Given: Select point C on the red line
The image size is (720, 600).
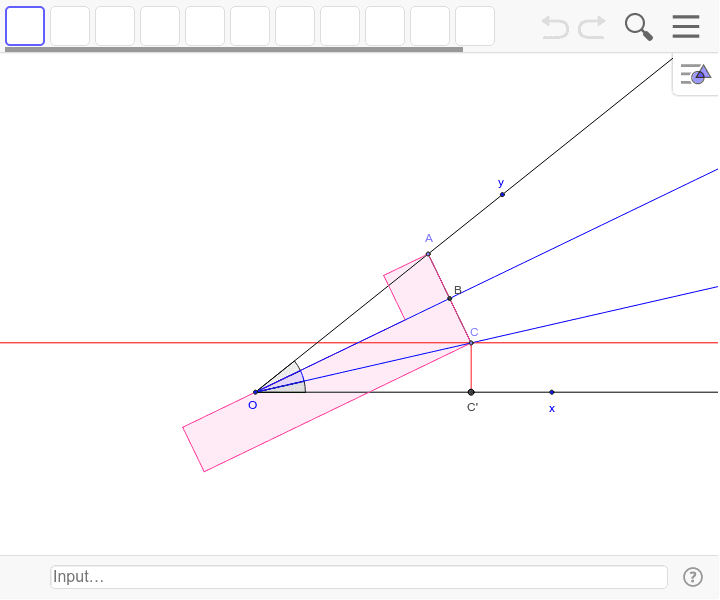Looking at the screenshot, I should coord(471,343).
